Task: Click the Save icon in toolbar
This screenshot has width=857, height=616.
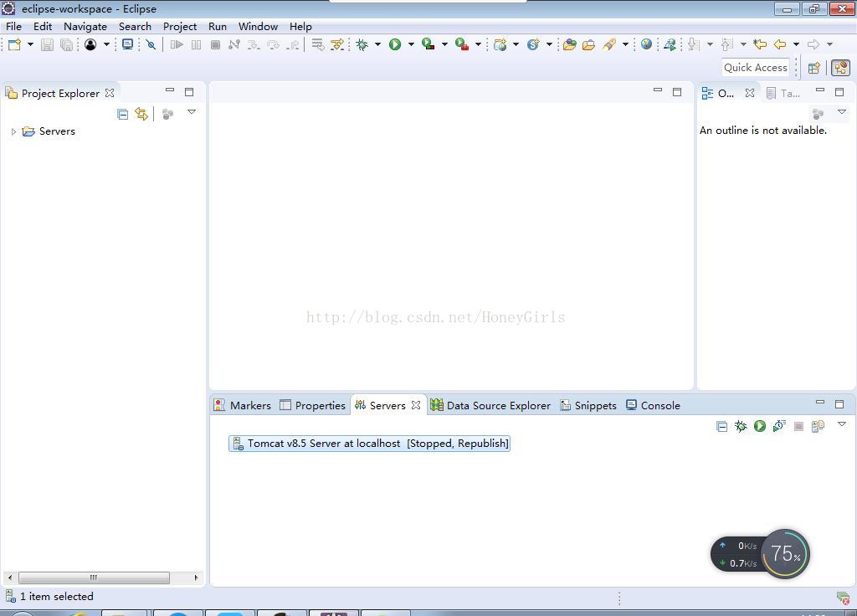Action: 47,44
